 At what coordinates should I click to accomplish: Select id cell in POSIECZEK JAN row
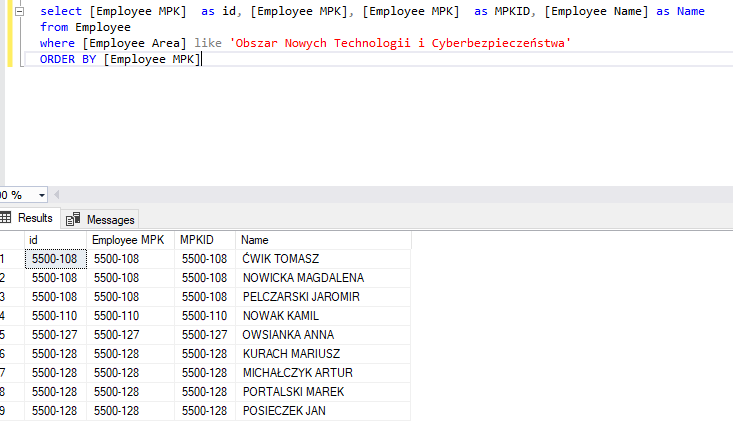[56, 411]
